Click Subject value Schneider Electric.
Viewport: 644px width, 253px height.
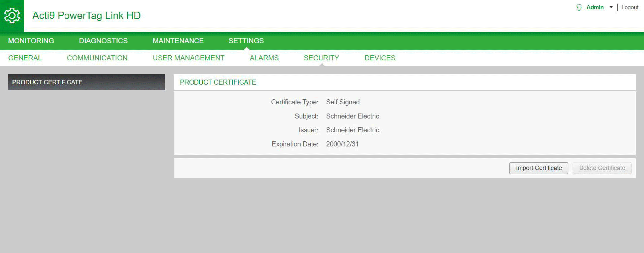tap(353, 116)
